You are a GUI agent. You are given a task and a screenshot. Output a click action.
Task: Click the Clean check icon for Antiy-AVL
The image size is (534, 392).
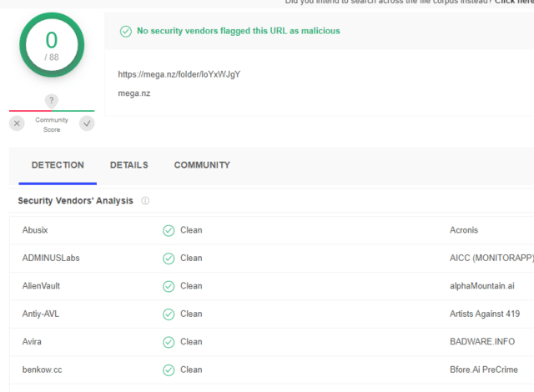click(x=169, y=314)
